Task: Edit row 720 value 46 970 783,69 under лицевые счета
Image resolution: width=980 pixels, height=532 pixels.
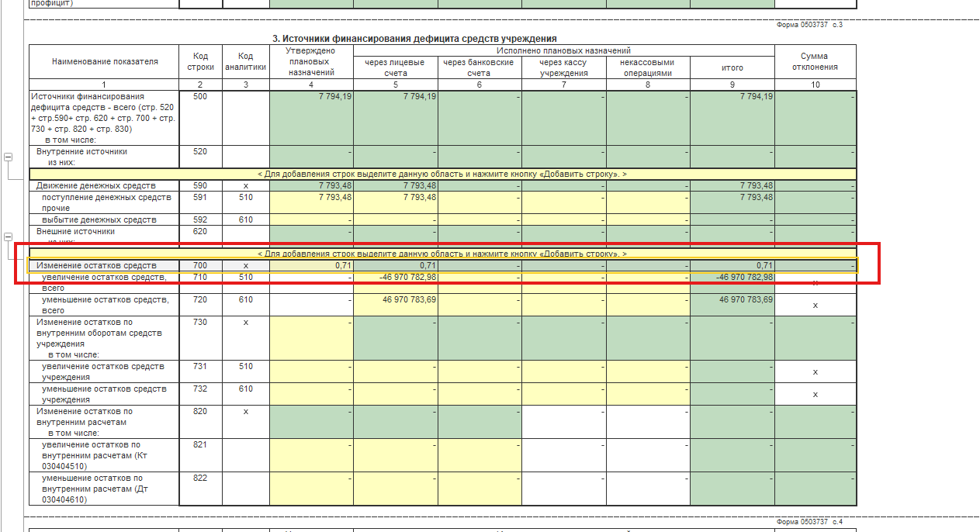Action: click(x=396, y=305)
